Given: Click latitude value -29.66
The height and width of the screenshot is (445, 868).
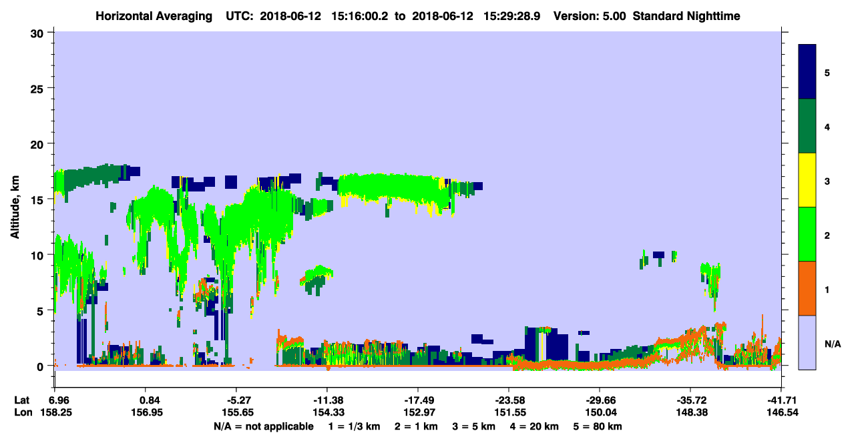Looking at the screenshot, I should click(600, 400).
